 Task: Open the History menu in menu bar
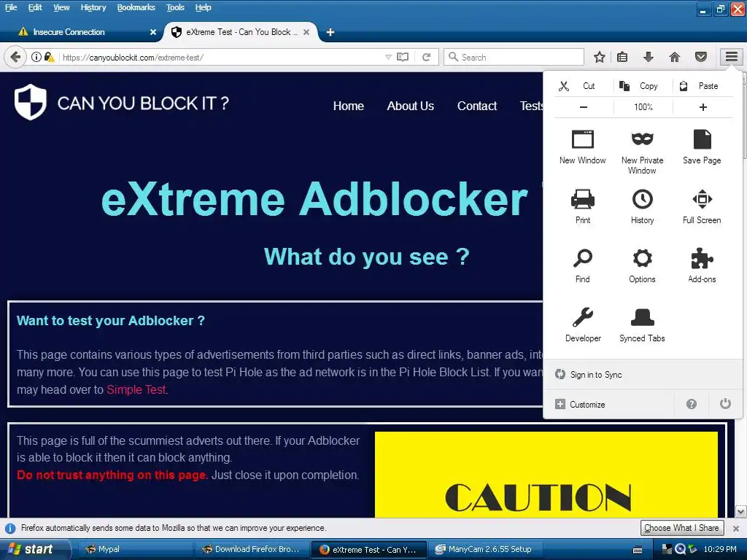93,7
